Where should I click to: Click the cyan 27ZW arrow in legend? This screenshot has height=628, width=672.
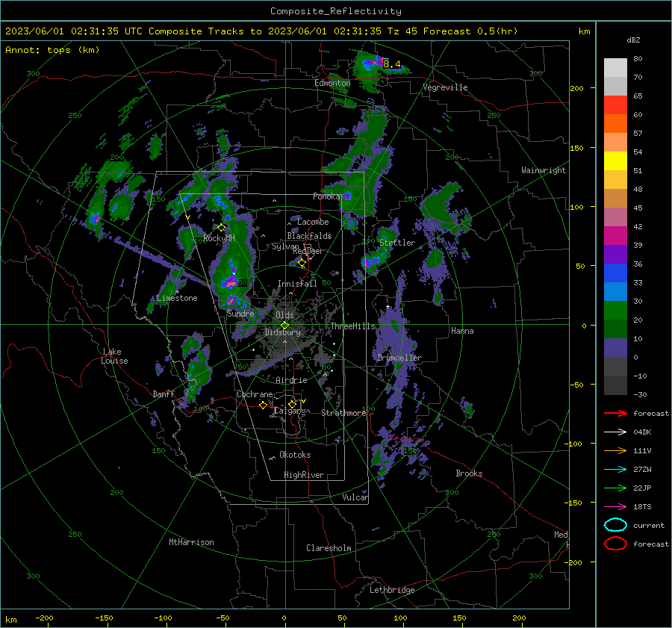(x=615, y=470)
